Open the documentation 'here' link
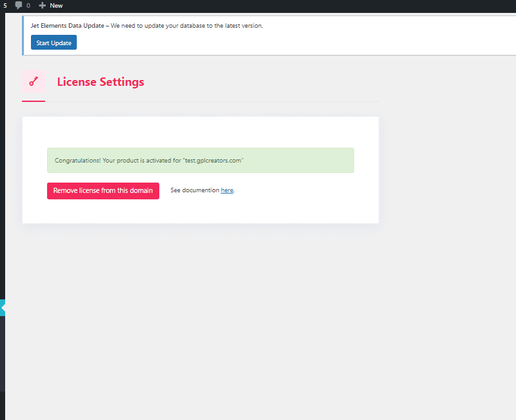 point(227,190)
